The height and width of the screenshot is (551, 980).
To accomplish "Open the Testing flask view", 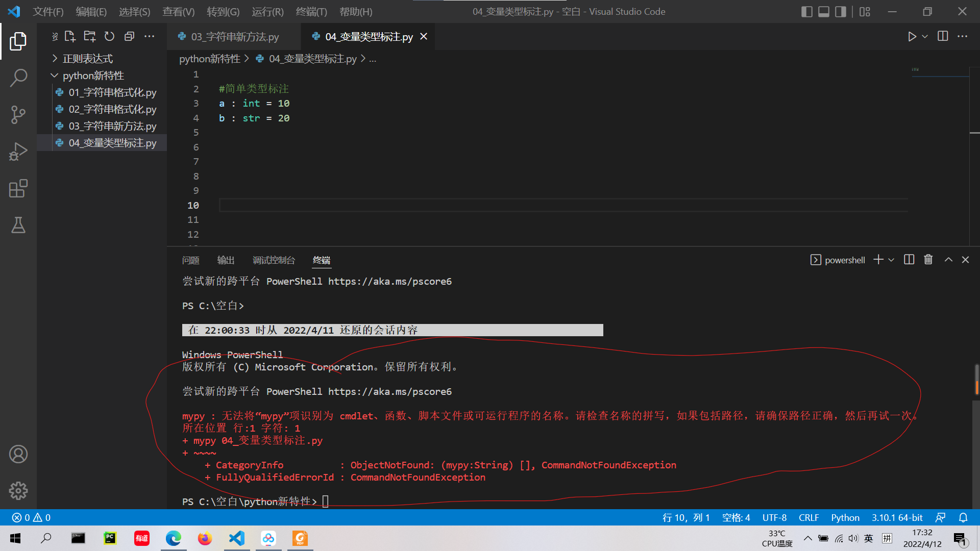I will (x=18, y=225).
